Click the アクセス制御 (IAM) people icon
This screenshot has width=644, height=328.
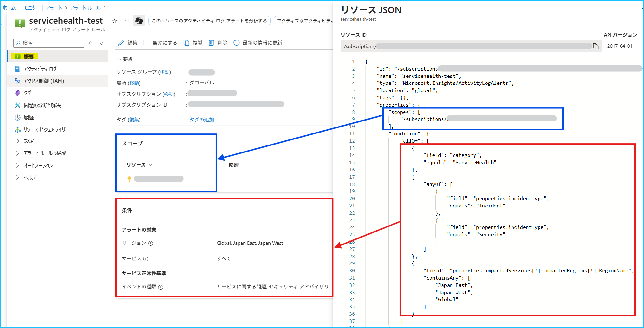pos(18,81)
